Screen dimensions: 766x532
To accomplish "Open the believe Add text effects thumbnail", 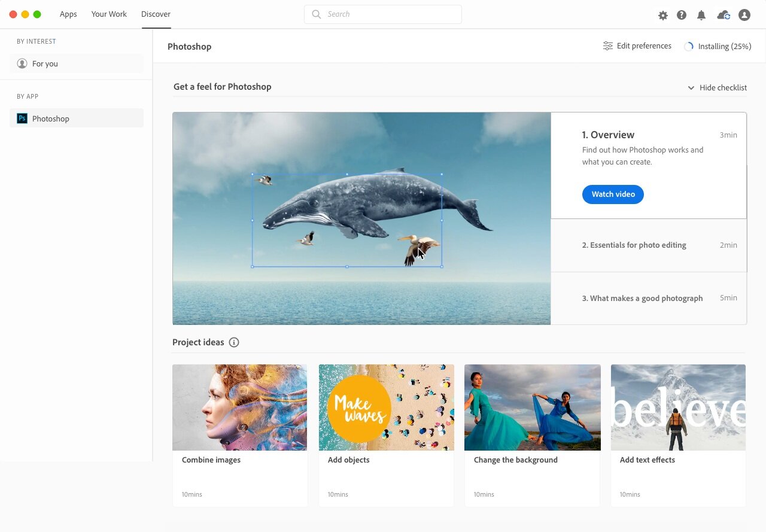I will coord(678,408).
